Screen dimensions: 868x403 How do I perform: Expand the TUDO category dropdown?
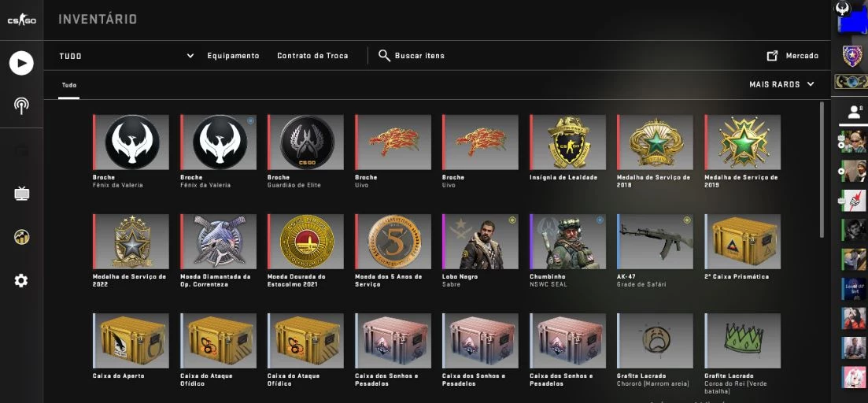[x=127, y=56]
